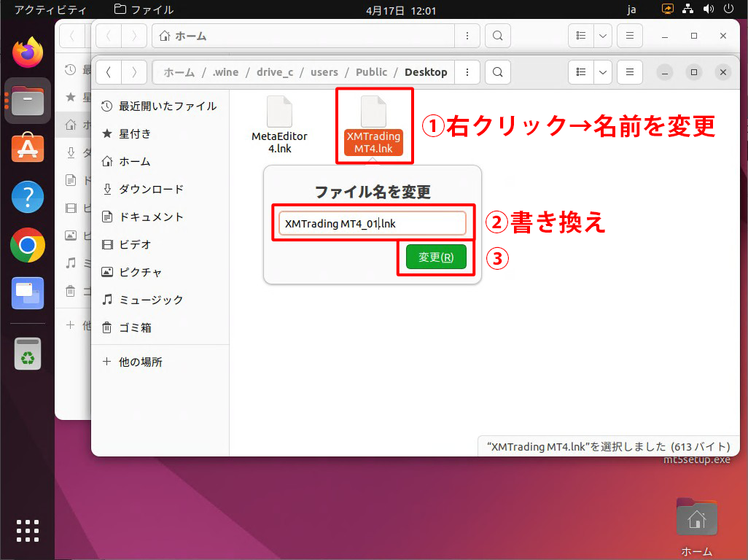Open the ファイル app menu in top bar

pyautogui.click(x=144, y=9)
